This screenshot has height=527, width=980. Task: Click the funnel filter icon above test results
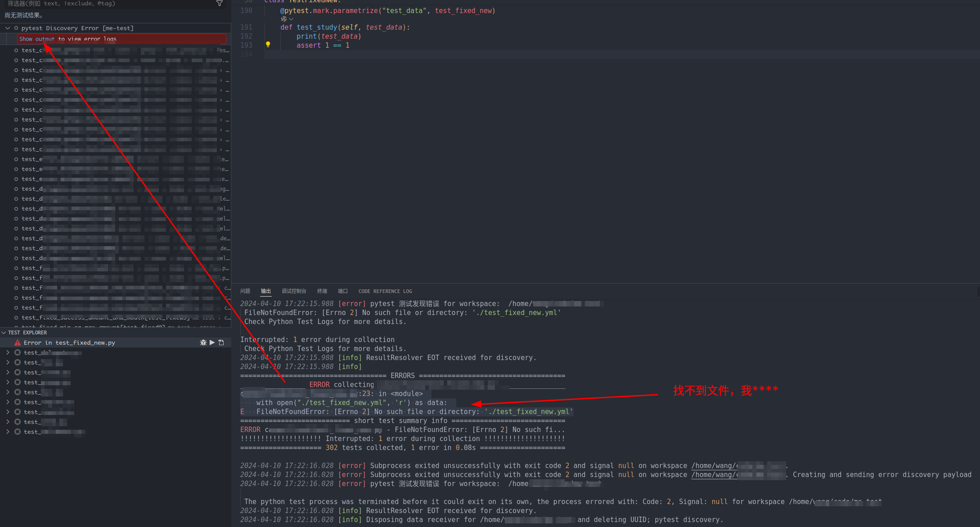point(220,3)
